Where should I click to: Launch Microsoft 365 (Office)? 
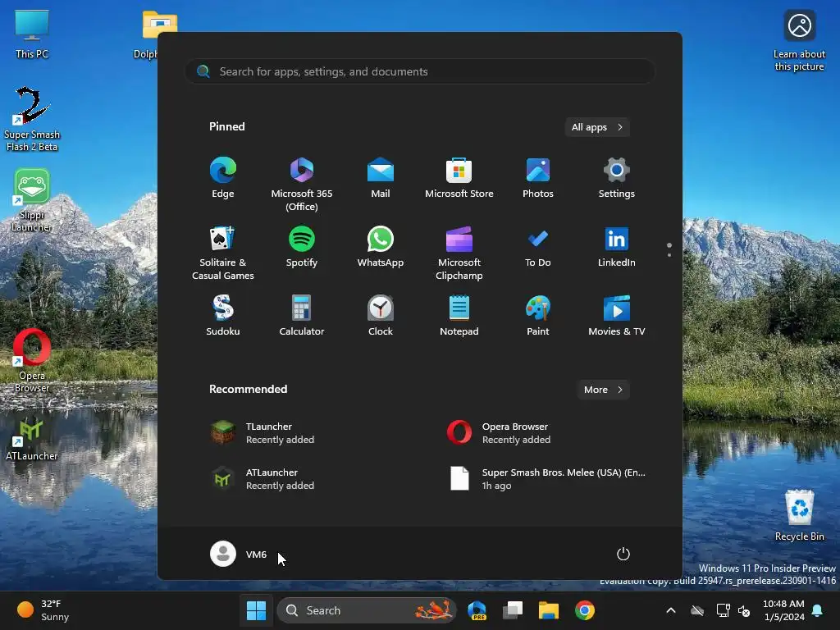[302, 184]
